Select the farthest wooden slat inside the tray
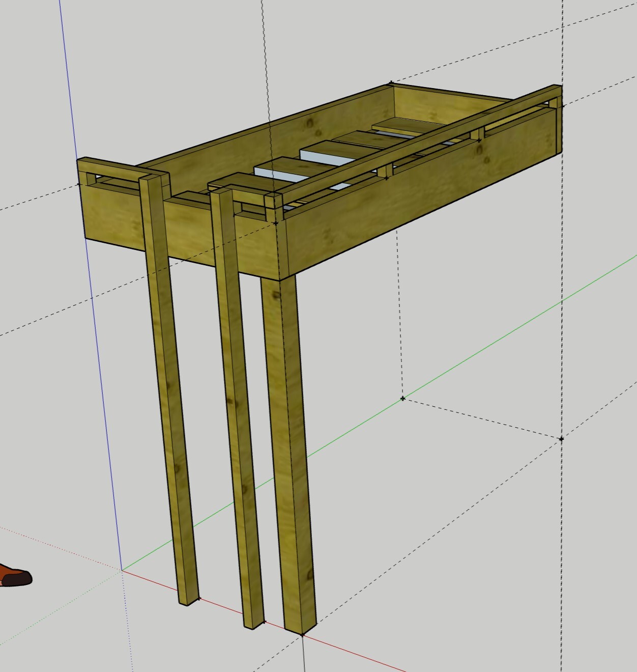 (402, 123)
